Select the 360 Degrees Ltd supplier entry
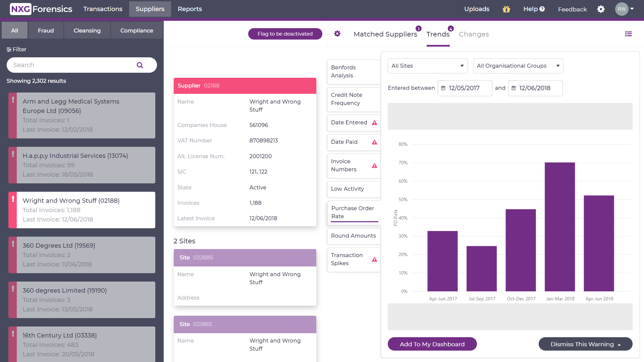644x362 pixels. coord(82,255)
